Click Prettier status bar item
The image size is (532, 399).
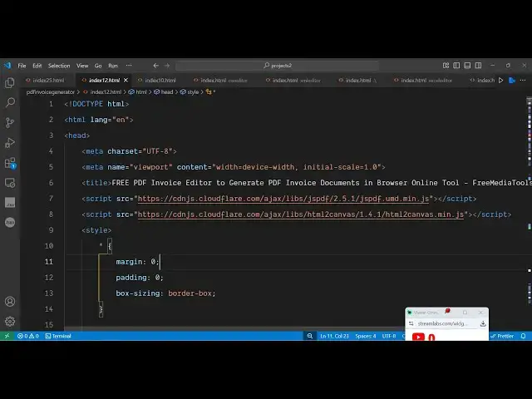(502, 336)
